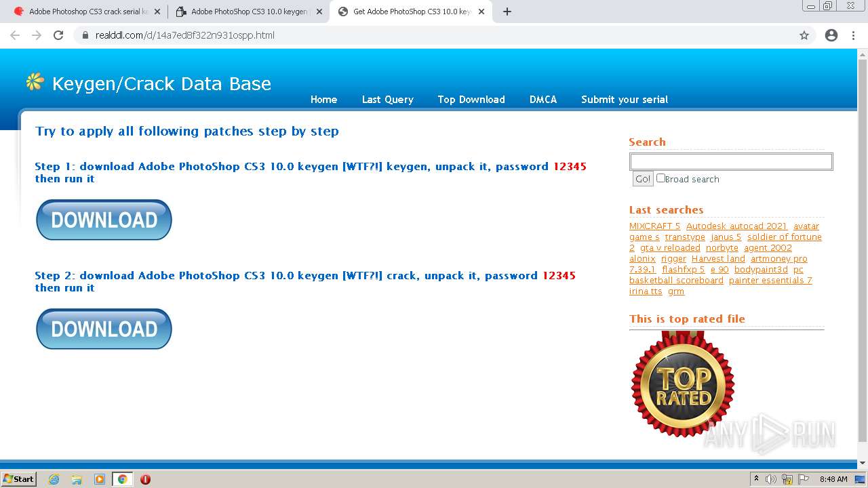Click the page vertical scrollbar
The height and width of the screenshot is (488, 868).
tap(863, 251)
